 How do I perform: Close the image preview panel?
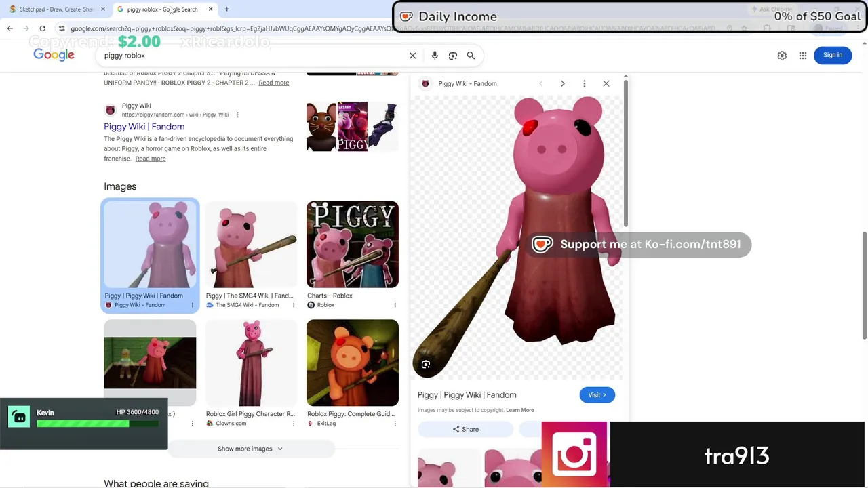click(606, 83)
